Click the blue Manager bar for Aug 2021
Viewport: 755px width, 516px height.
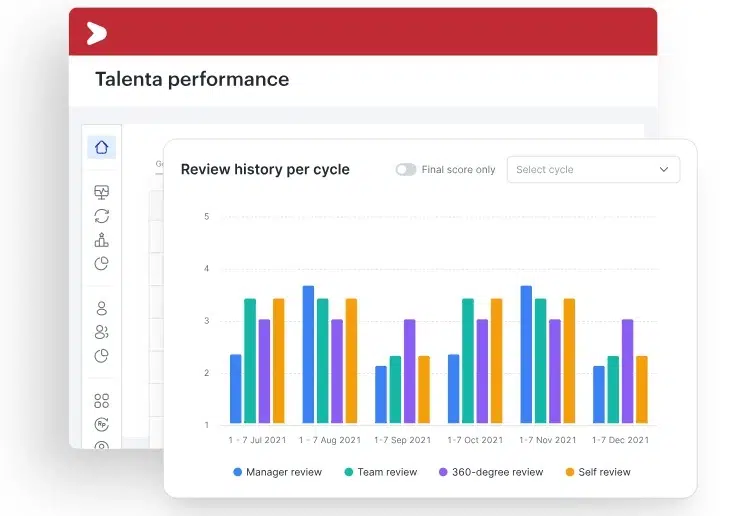(308, 354)
